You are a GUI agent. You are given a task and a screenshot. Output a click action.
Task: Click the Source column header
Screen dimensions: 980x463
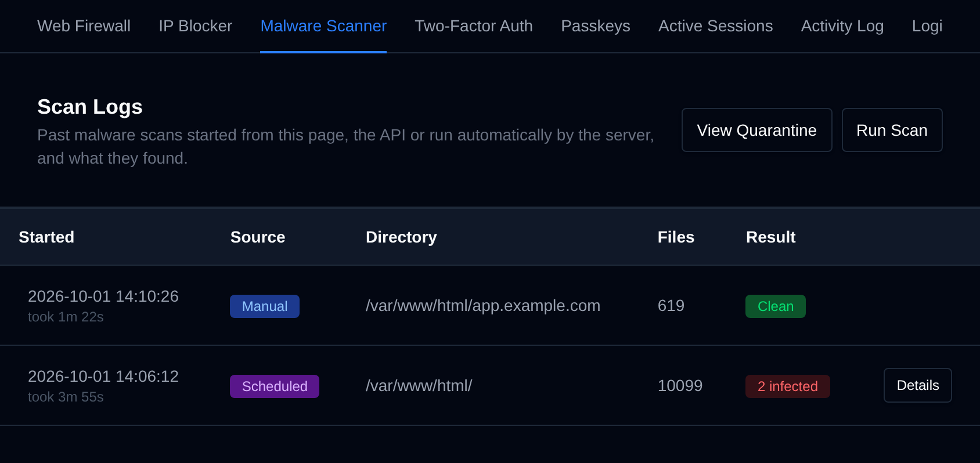click(258, 237)
